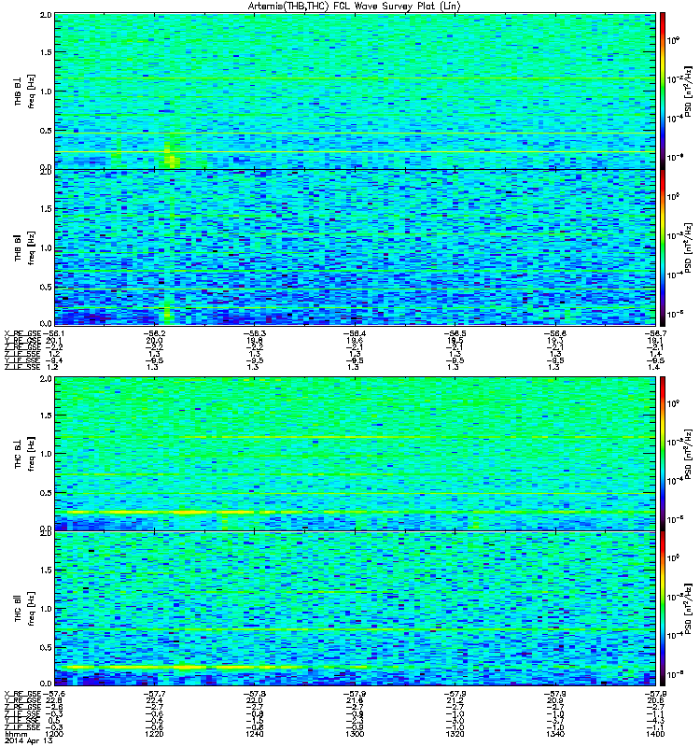
Task: Select the 'THC B⊥ freq [Hz]' axis label
Action: tap(25, 454)
